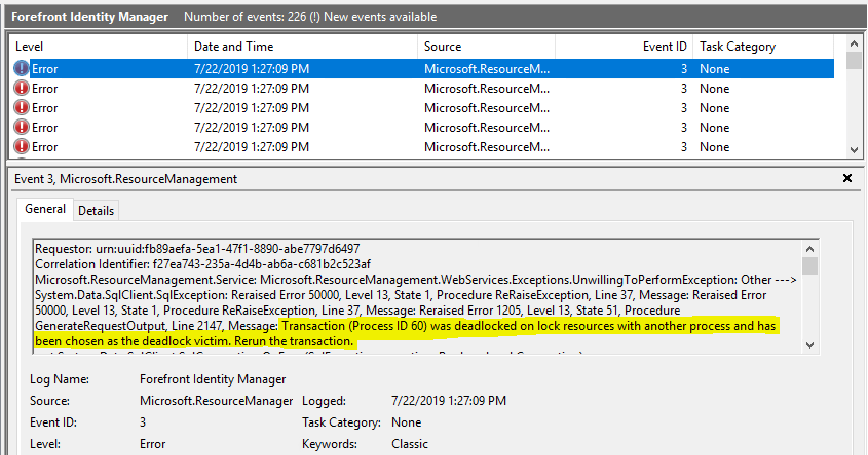Click the red error icon in third row
The width and height of the screenshot is (868, 455).
(21, 108)
